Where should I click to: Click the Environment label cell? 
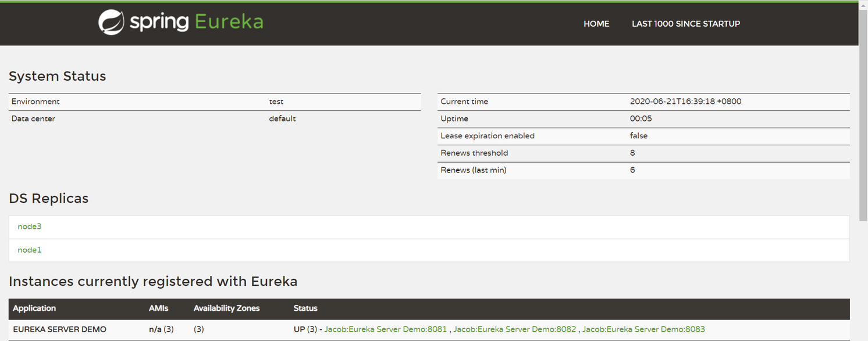[35, 102]
